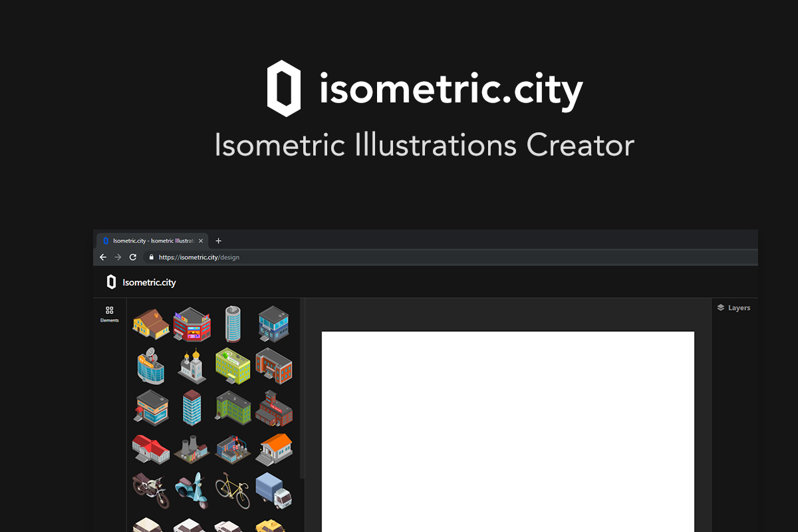Select the industrial factory with pipes

233,449
